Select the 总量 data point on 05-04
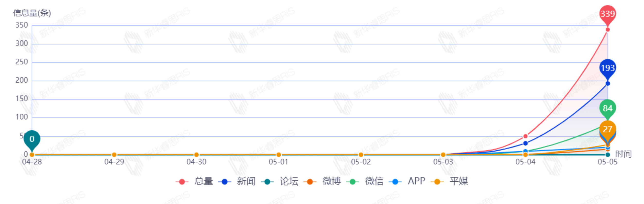This screenshot has height=204, width=644. [x=525, y=136]
